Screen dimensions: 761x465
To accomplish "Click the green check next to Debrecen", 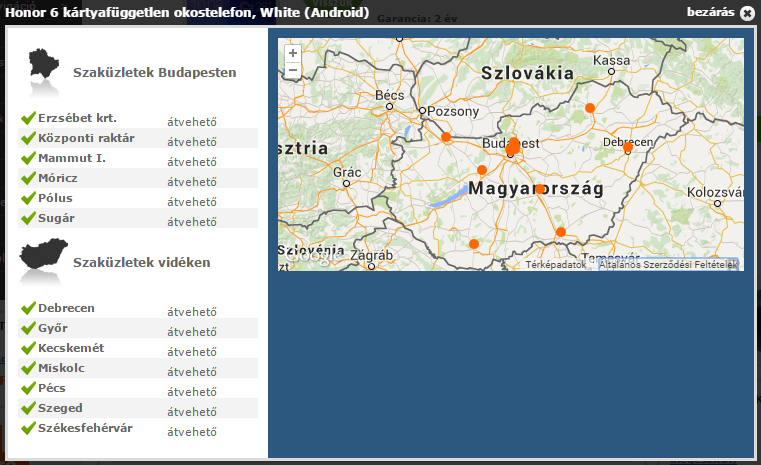I will click(x=29, y=308).
